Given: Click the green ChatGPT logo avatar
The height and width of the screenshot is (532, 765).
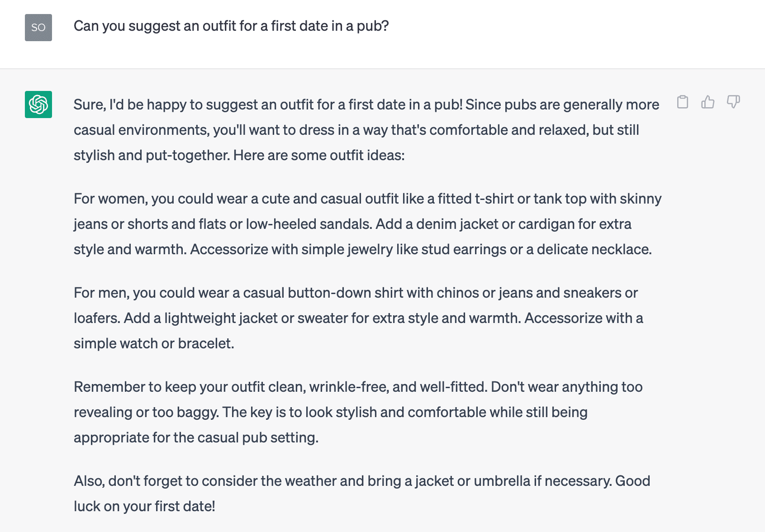Looking at the screenshot, I should click(38, 104).
